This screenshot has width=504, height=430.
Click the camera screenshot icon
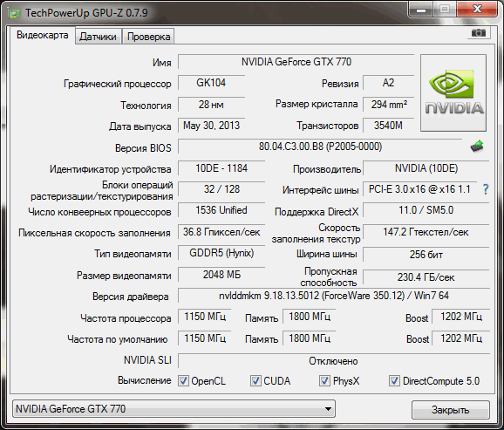tap(479, 33)
